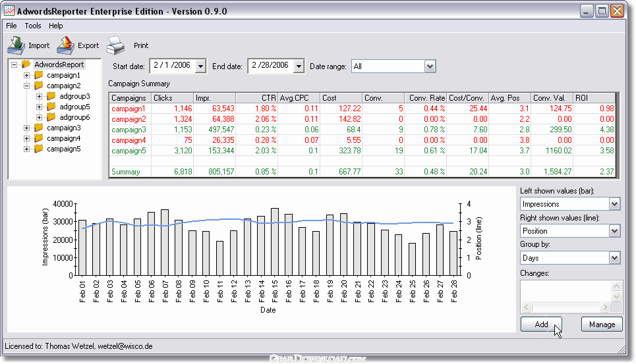The width and height of the screenshot is (636, 364).
Task: Click the Import toolbar icon
Action: pyautogui.click(x=16, y=45)
